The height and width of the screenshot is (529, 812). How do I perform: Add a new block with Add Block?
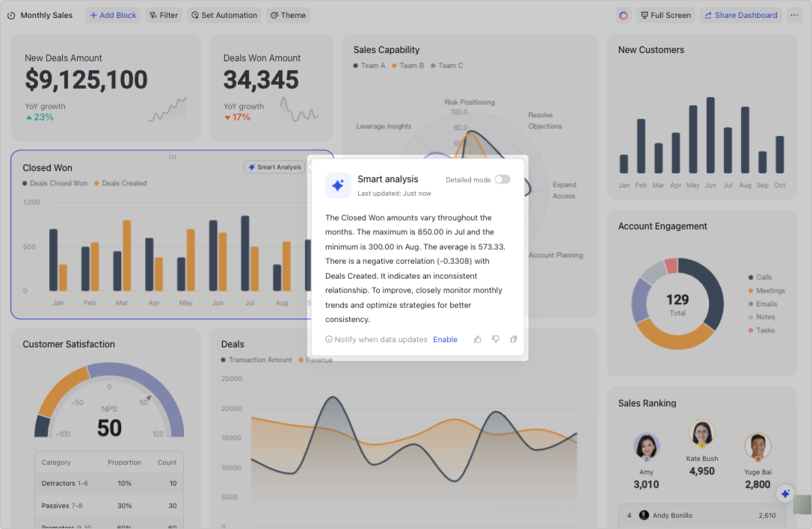pos(112,15)
